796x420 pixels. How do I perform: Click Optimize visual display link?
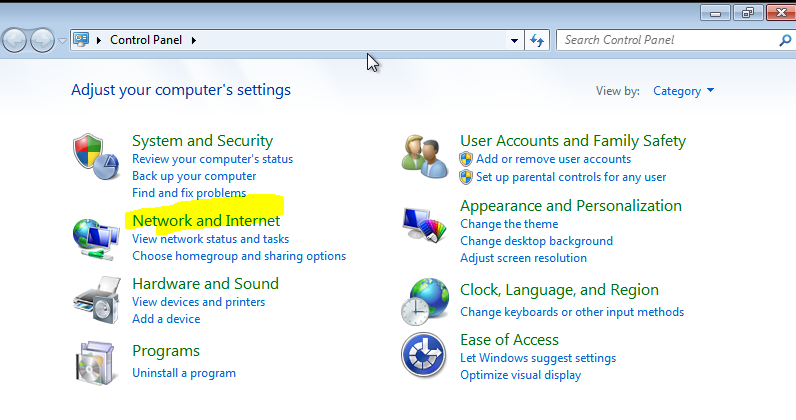tap(520, 375)
